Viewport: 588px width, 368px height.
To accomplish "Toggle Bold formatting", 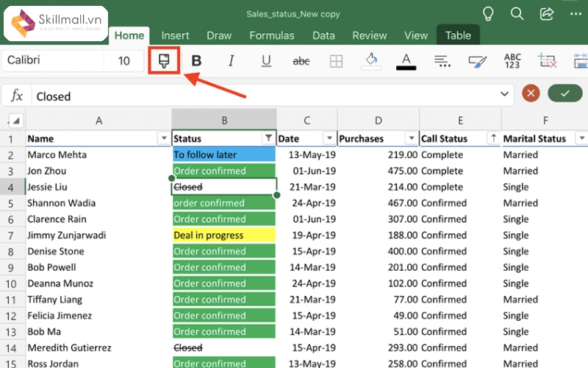I will click(196, 60).
